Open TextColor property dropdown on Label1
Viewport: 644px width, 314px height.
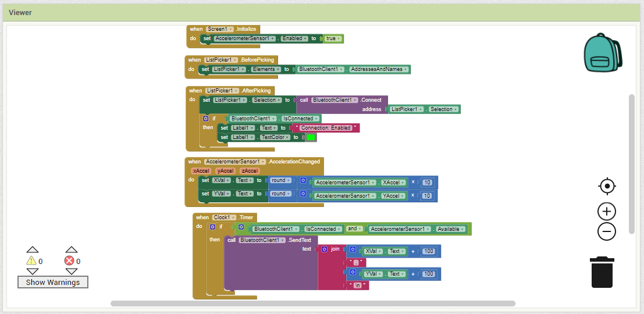[x=275, y=137]
